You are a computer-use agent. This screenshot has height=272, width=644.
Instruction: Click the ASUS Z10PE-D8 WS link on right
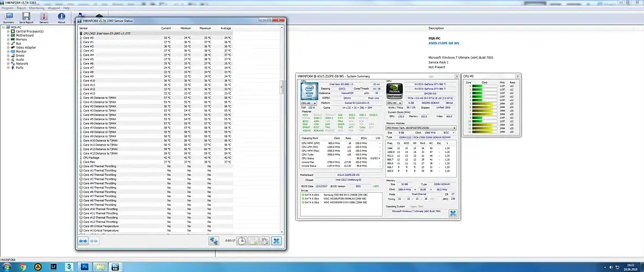[x=444, y=43]
